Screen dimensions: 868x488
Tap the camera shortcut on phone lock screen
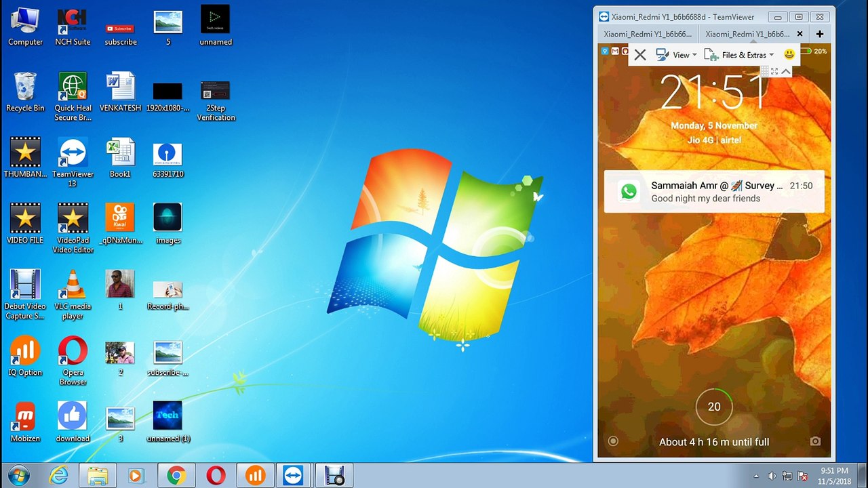[x=815, y=441]
